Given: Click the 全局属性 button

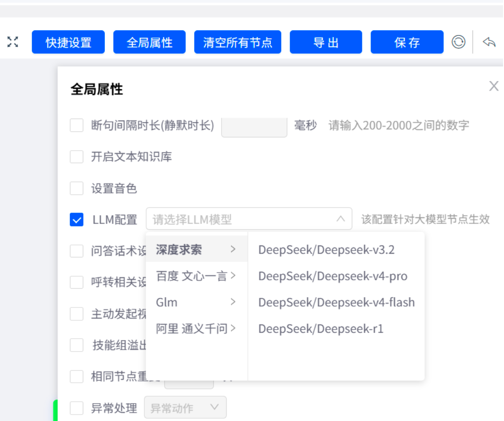Looking at the screenshot, I should [149, 42].
